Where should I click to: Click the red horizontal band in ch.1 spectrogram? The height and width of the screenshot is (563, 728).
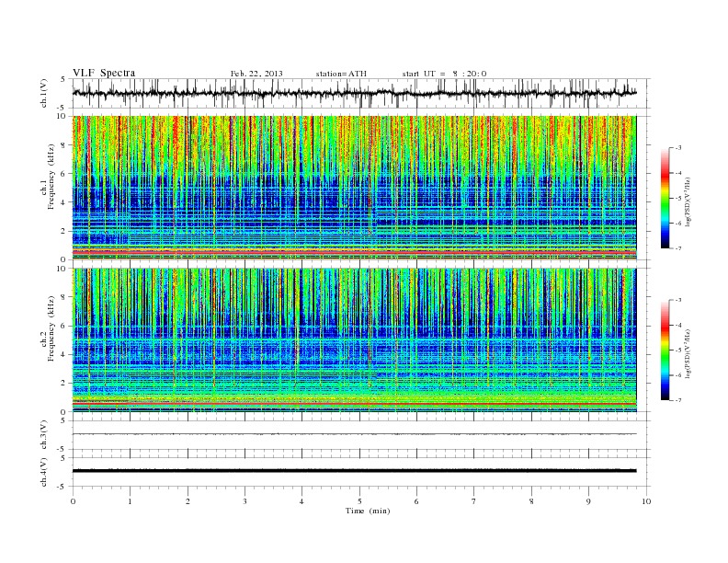pyautogui.click(x=354, y=252)
